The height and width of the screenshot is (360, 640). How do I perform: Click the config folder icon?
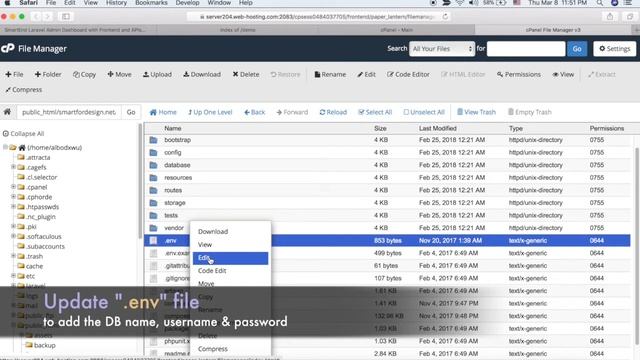[x=153, y=153]
